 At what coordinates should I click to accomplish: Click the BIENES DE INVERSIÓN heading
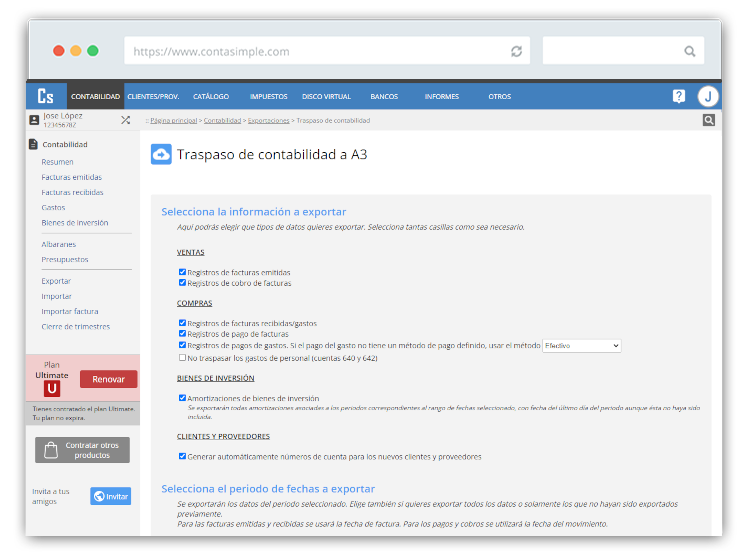[215, 378]
